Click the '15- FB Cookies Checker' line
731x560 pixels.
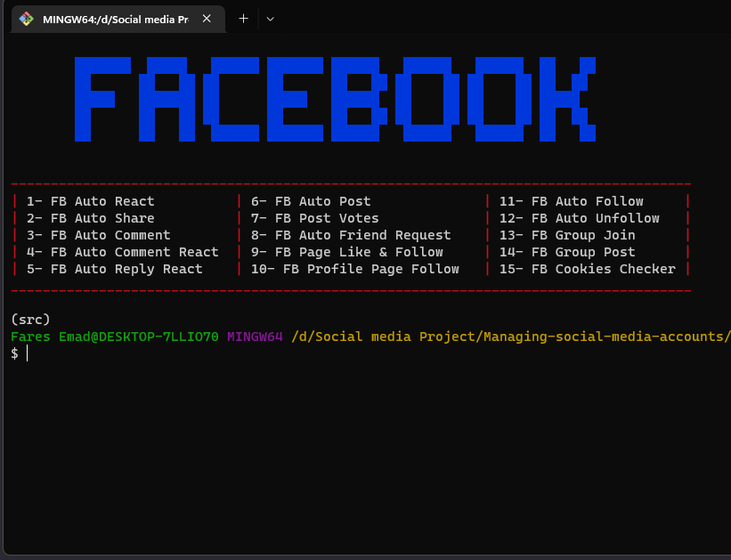pyautogui.click(x=588, y=269)
